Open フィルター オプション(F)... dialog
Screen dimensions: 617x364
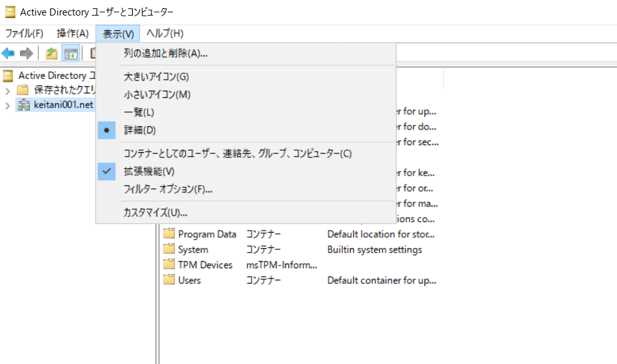246,190
